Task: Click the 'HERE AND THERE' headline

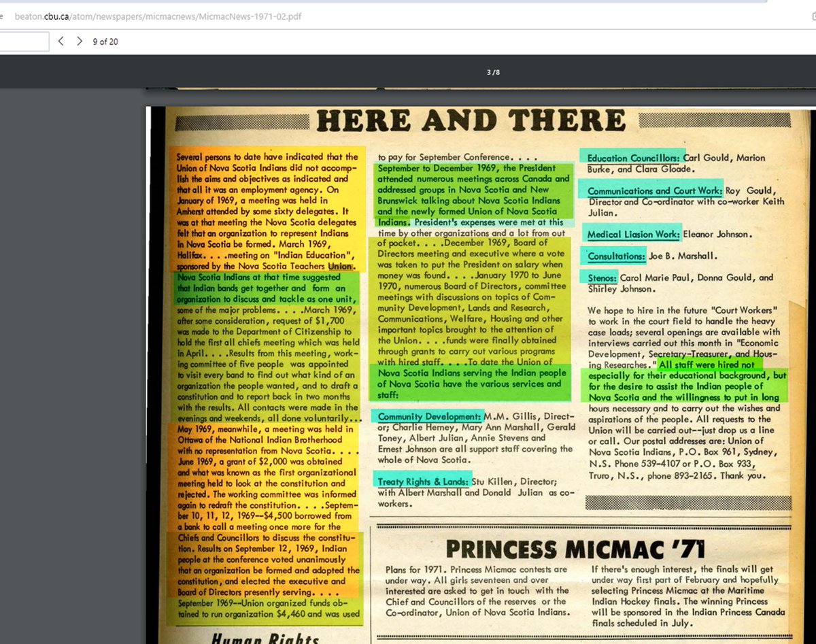Action: pyautogui.click(x=471, y=121)
